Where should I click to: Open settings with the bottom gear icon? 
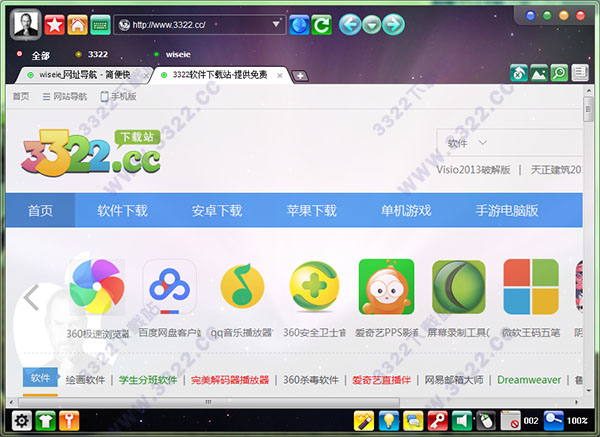tap(21, 421)
